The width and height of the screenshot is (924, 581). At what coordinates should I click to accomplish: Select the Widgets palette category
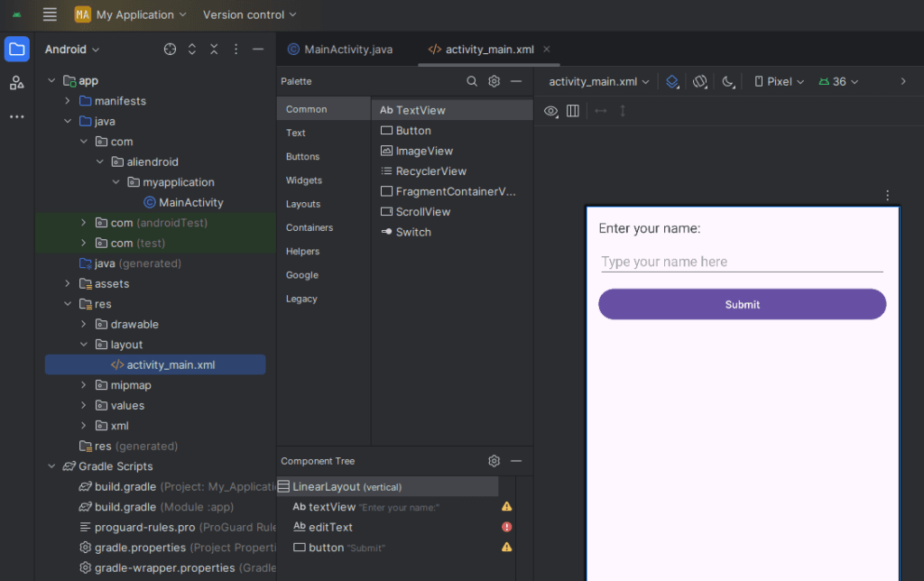[x=324, y=180]
